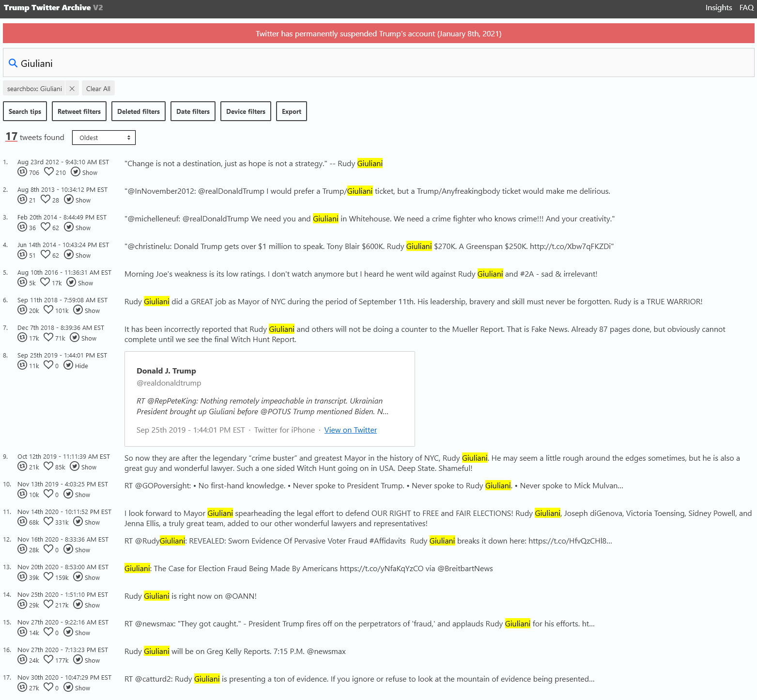This screenshot has width=757, height=700.
Task: Click "Rudy Giuliani is right now on @OANN!"
Action: tap(190, 596)
